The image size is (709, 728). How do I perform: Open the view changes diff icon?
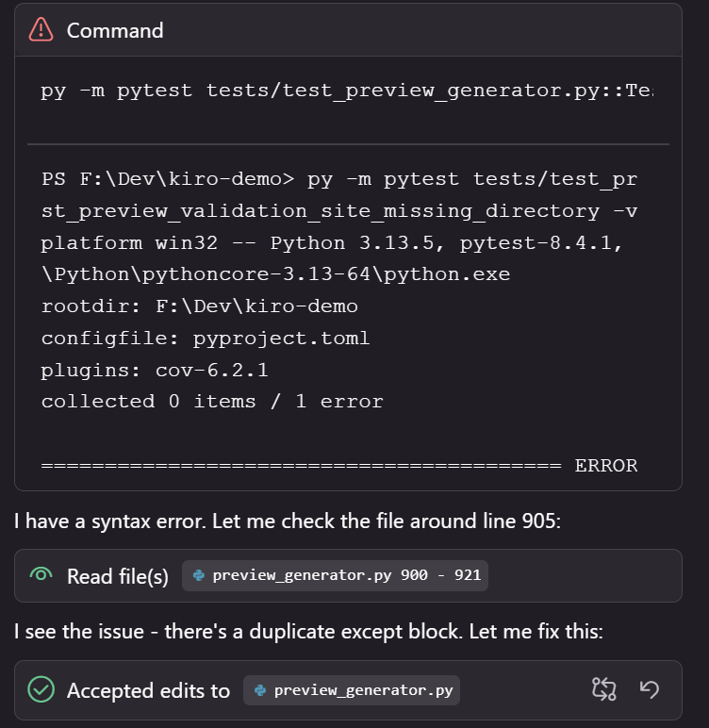(x=603, y=690)
